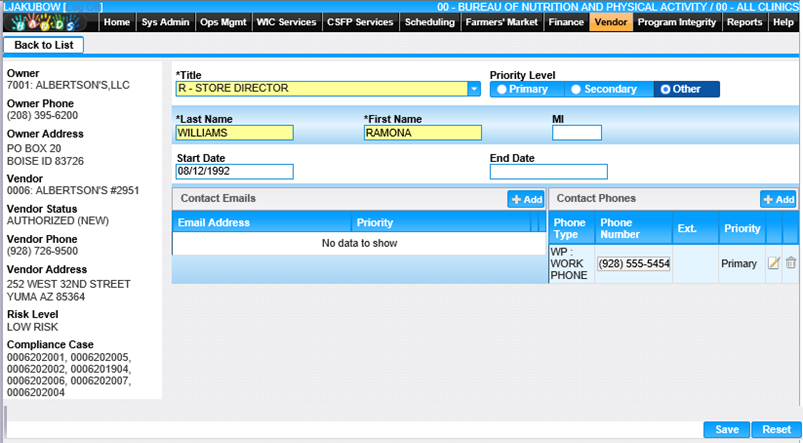Save the contact record
The width and height of the screenshot is (803, 443).
click(727, 429)
